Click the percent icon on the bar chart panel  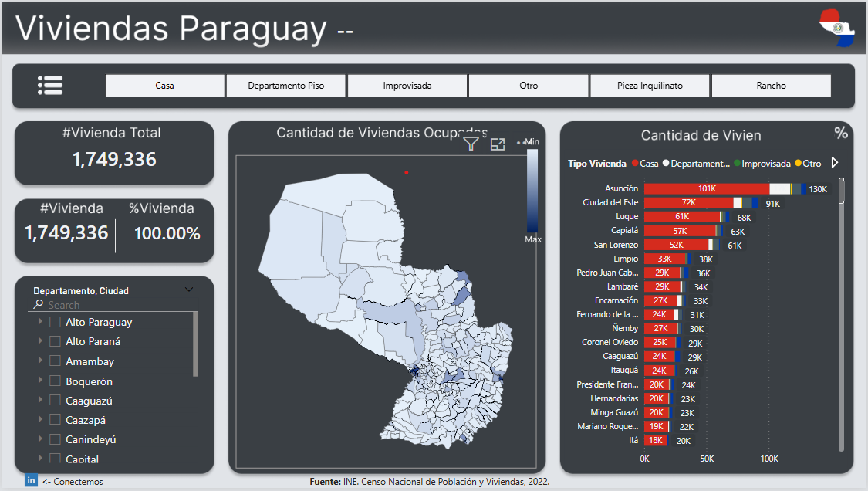point(840,134)
